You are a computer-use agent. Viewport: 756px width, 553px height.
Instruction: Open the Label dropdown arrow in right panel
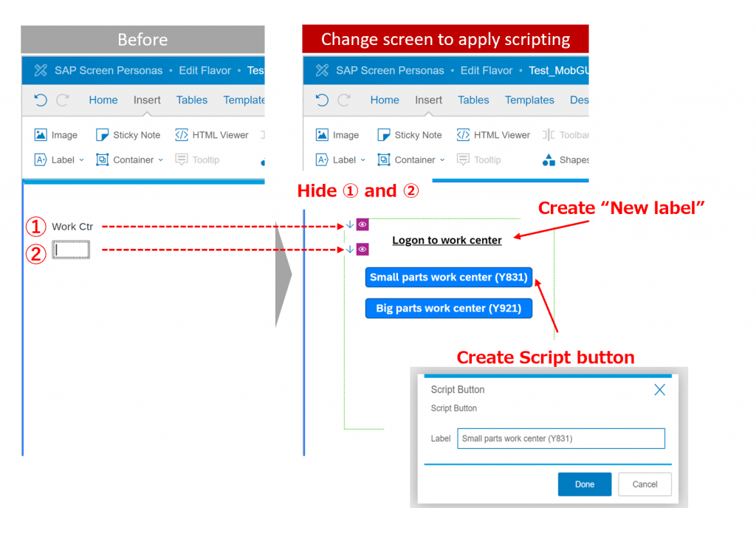click(363, 160)
